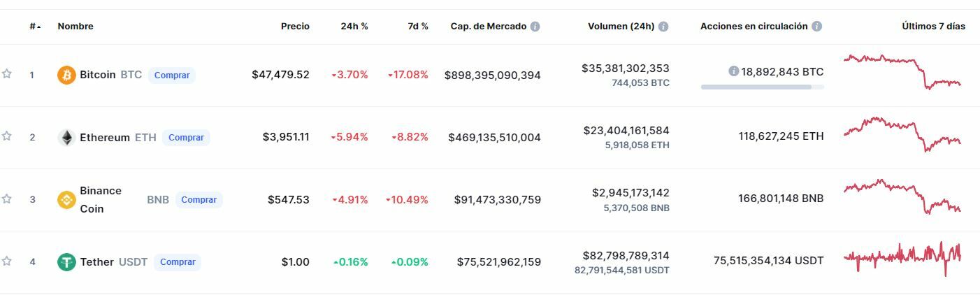Toggle the Ethereum watchlist star
The width and height of the screenshot is (980, 295).
point(7,136)
